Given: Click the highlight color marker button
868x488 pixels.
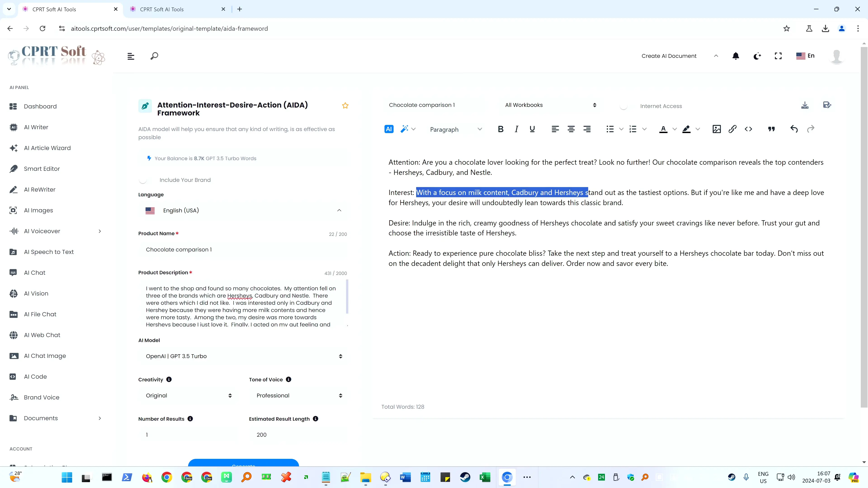Looking at the screenshot, I should point(686,129).
